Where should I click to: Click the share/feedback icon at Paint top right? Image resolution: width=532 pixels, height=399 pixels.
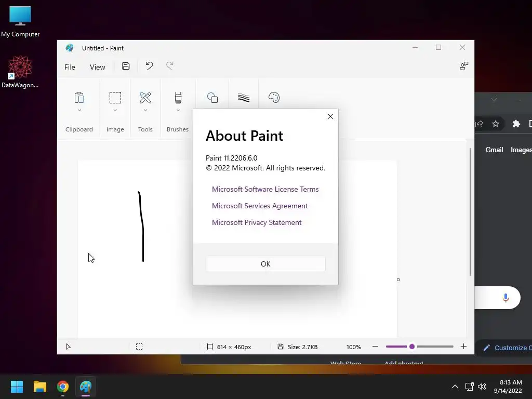(x=464, y=66)
